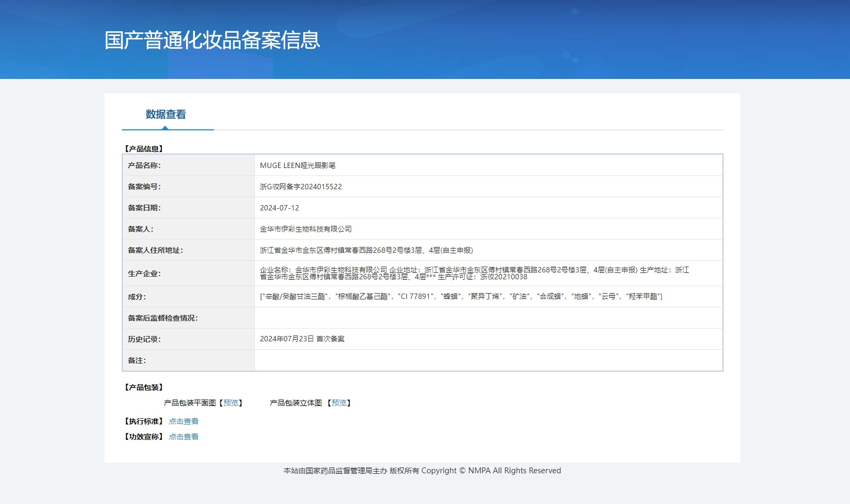Select filing date 2024-07-12
Screen dimensions: 850x504
[x=279, y=208]
